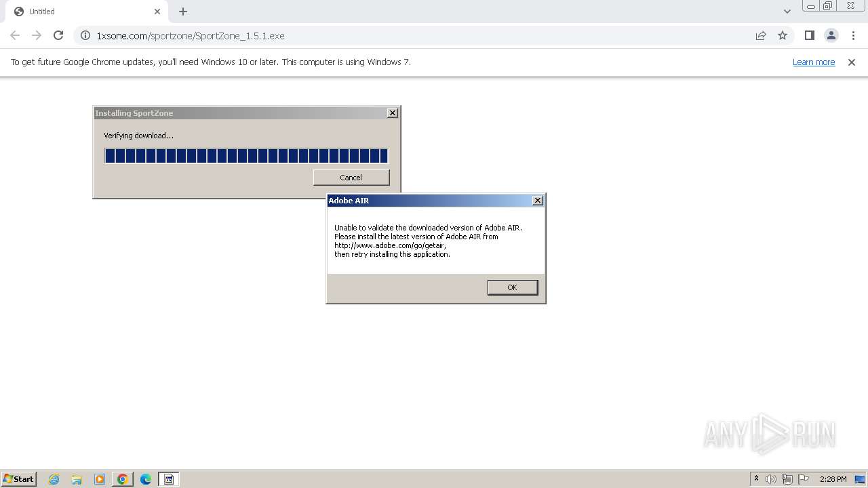Show hidden system tray icons
Viewport: 868px width, 488px height.
click(x=756, y=479)
